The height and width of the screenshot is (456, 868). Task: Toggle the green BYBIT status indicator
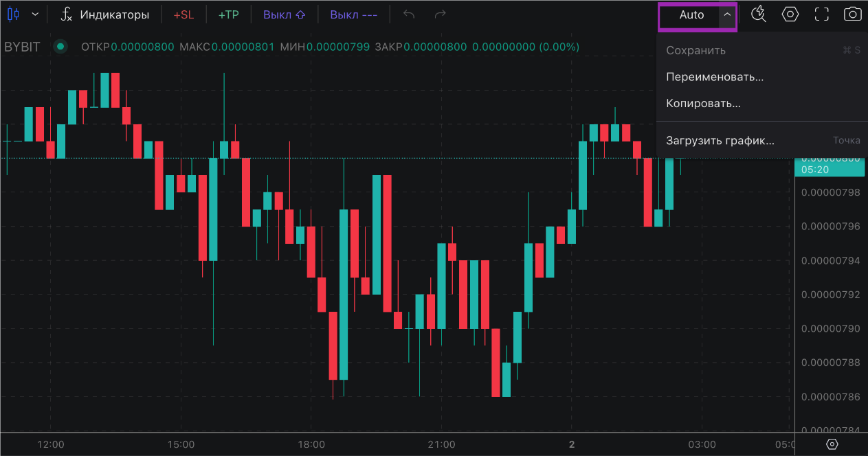[x=60, y=47]
